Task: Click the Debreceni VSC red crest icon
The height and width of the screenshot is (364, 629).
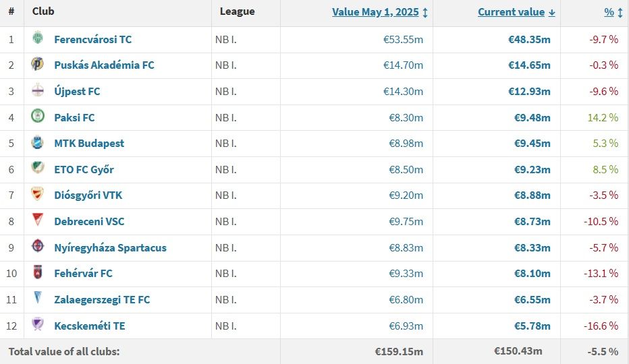Action: coord(38,220)
